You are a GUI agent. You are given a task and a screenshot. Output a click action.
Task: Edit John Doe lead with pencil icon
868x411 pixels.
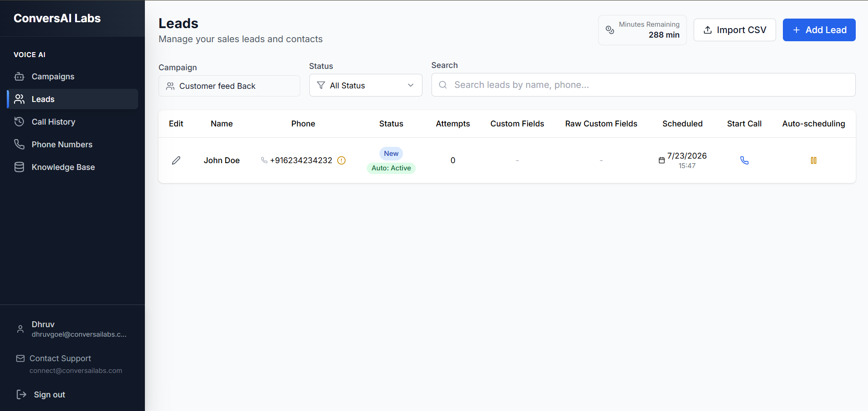pos(176,160)
